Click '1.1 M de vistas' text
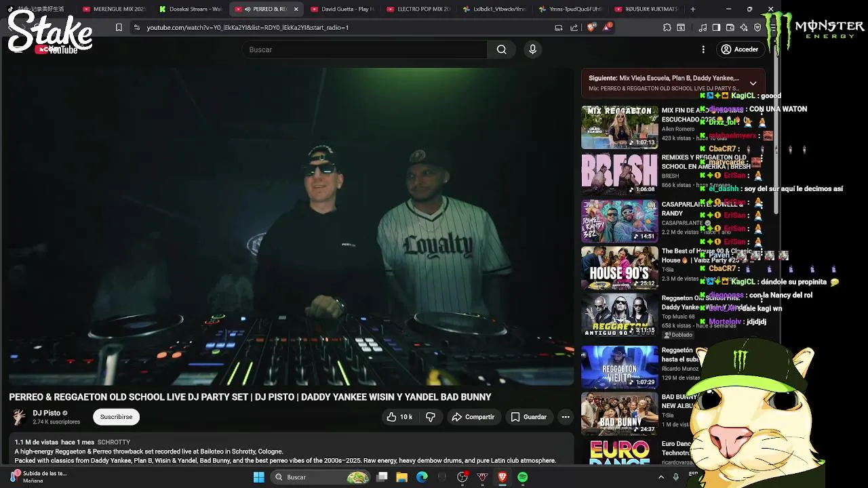 point(36,442)
